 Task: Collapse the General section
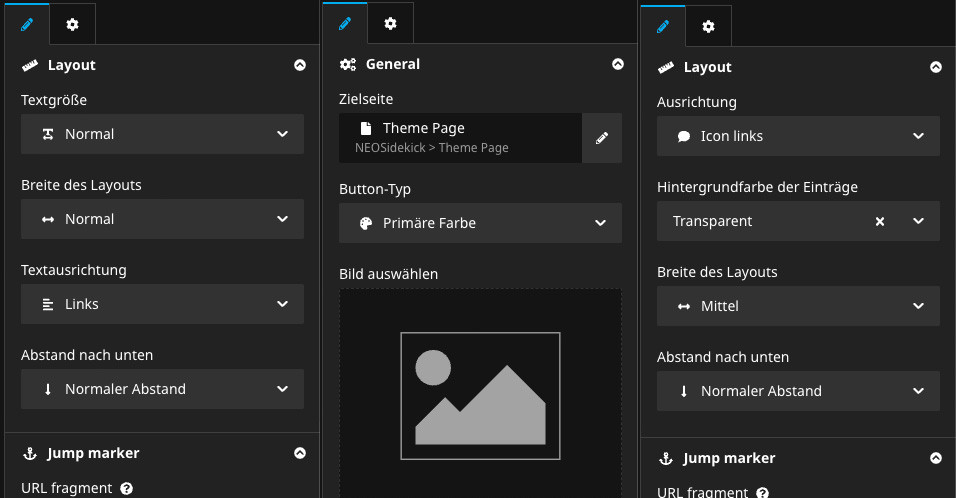pyautogui.click(x=618, y=64)
